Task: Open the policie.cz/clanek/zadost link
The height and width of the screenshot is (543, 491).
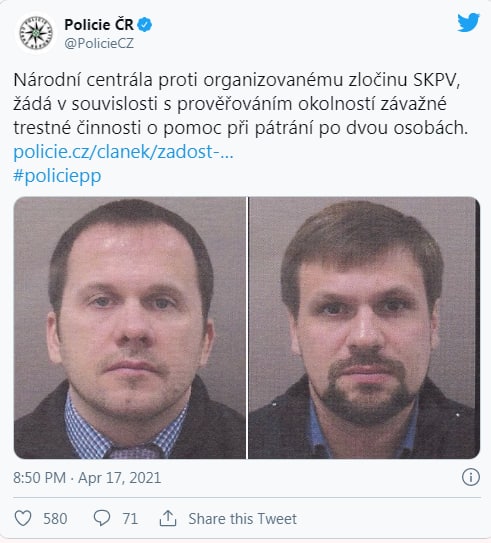Action: pos(123,152)
